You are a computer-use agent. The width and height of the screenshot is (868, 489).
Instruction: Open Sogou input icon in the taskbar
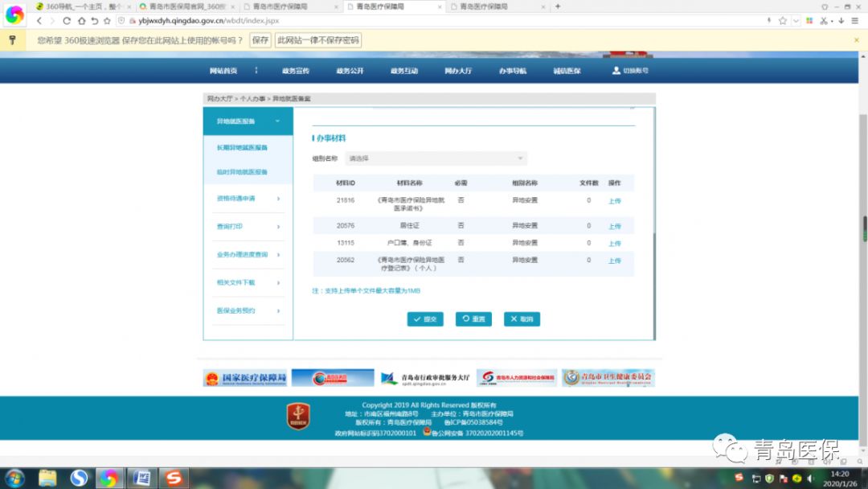pos(174,479)
